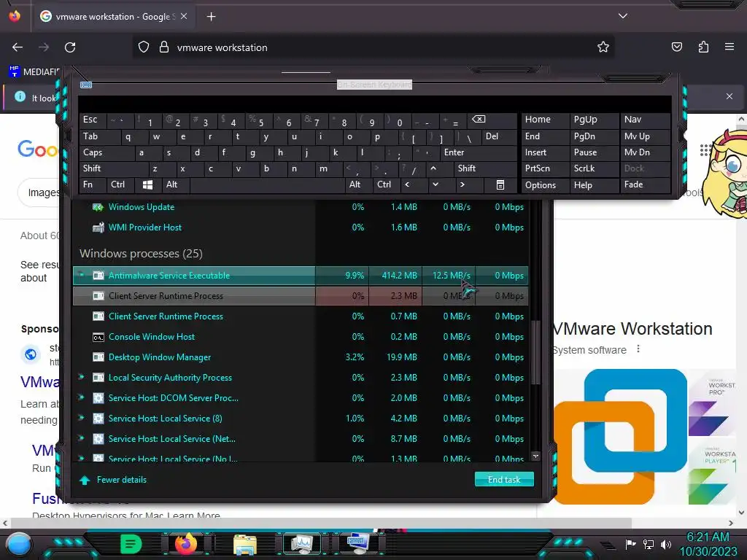Click the Enter key on on-screen keyboard
The width and height of the screenshot is (747, 560).
[479, 153]
